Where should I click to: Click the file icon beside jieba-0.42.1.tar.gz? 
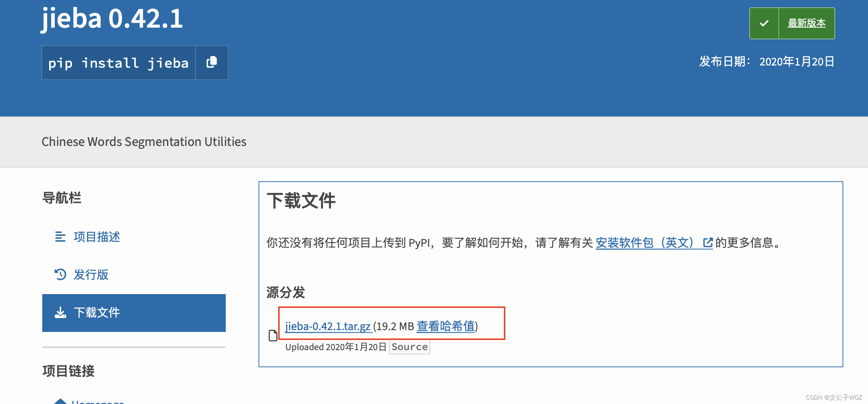point(273,336)
